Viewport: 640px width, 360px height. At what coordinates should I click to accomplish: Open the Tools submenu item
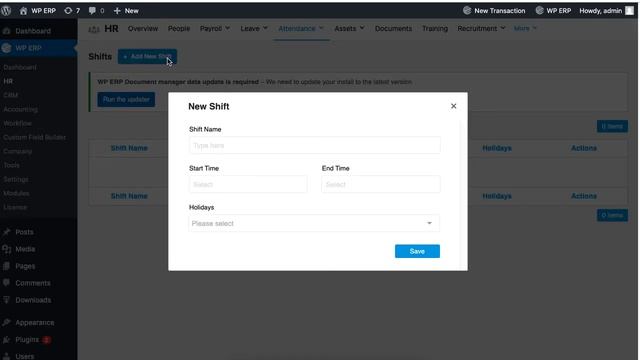(x=11, y=165)
